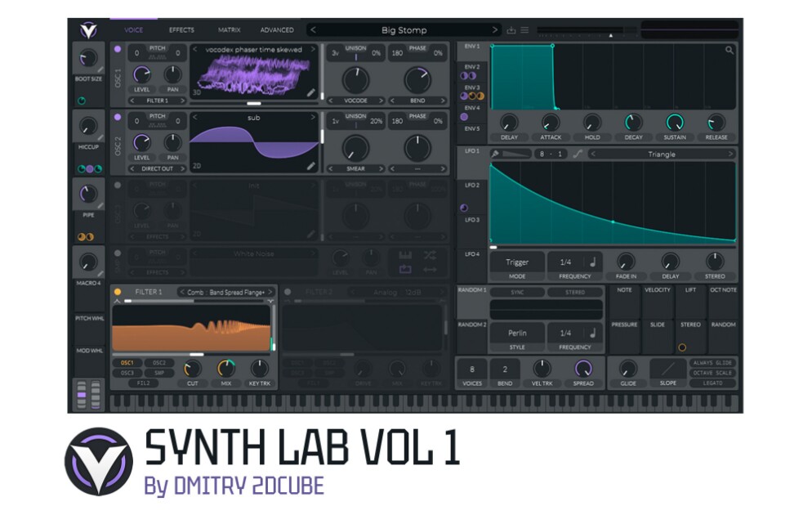This screenshot has height=515, width=812.
Task: Select the RANDOM 2 tab
Action: (472, 336)
